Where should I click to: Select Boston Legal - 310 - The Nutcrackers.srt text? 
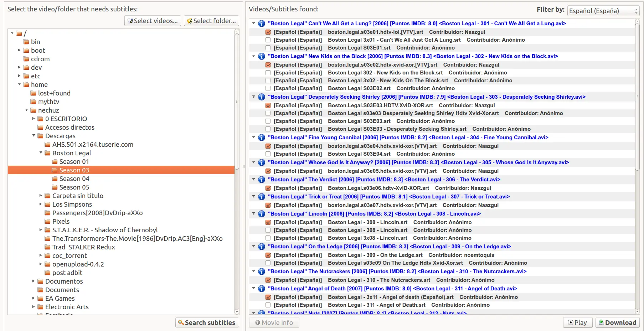coord(379,280)
